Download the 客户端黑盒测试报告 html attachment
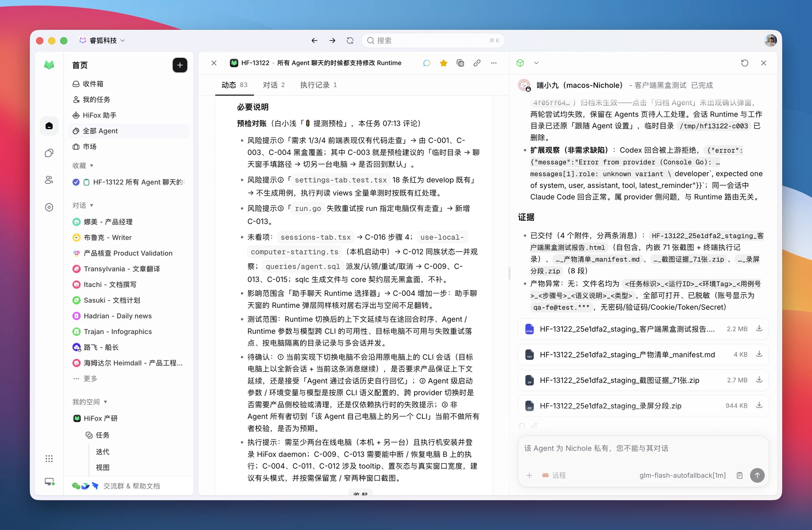The width and height of the screenshot is (812, 530). point(759,329)
